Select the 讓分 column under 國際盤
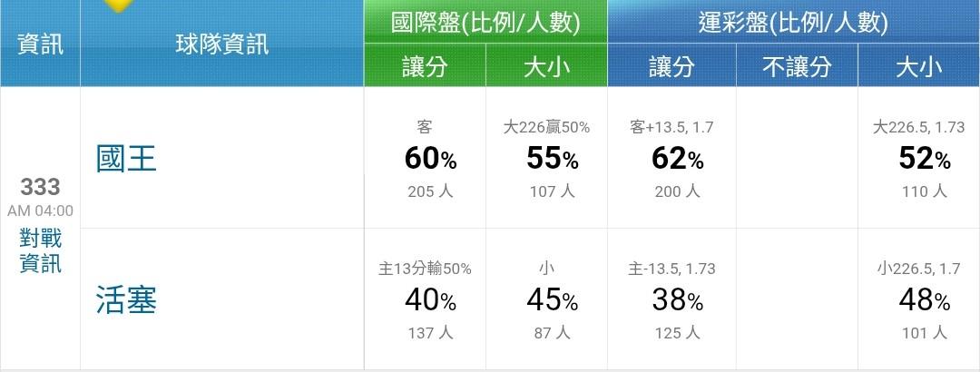 424,66
